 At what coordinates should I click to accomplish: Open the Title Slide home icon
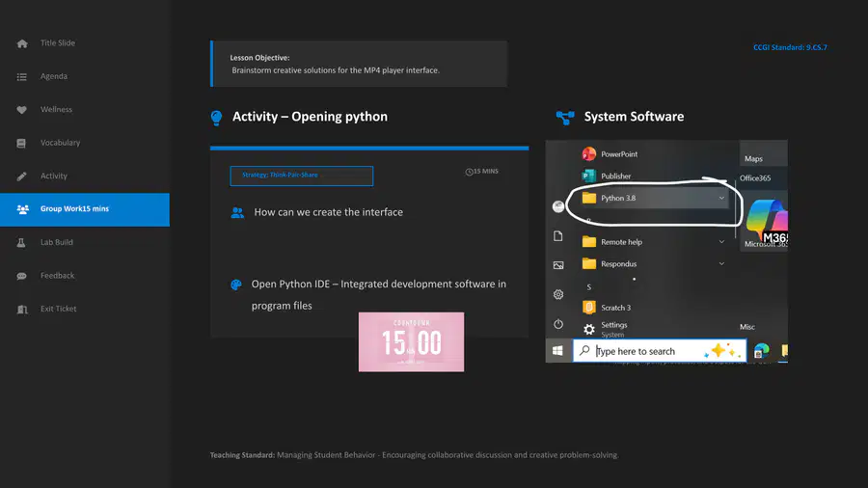tap(22, 43)
